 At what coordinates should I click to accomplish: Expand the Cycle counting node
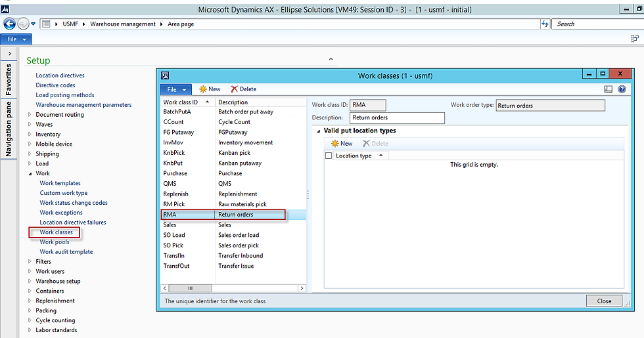coord(30,320)
